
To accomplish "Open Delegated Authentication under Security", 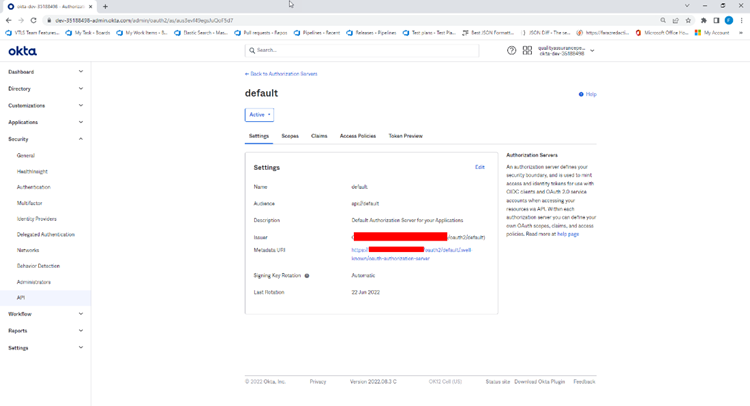I will [x=46, y=234].
